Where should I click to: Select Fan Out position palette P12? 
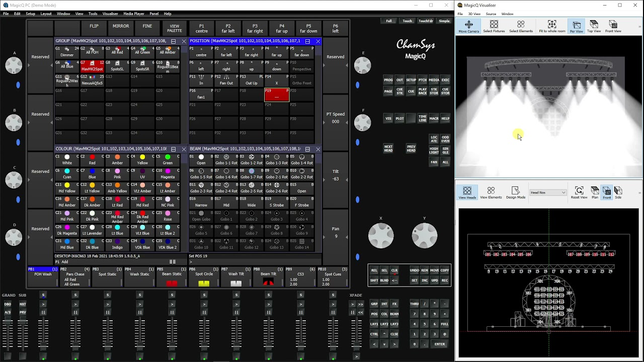(226, 80)
